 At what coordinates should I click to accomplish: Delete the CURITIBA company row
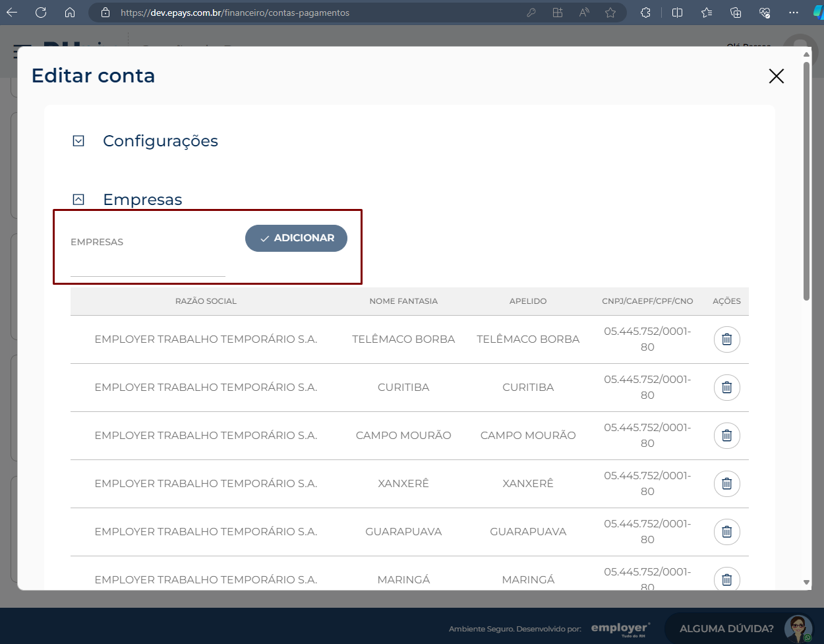[726, 388]
